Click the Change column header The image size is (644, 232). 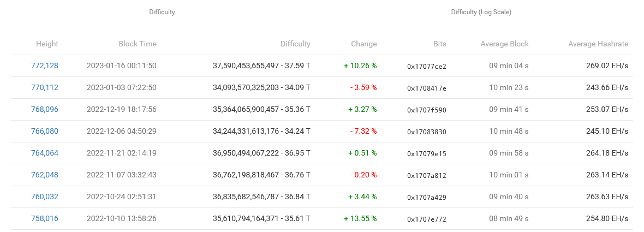point(363,44)
